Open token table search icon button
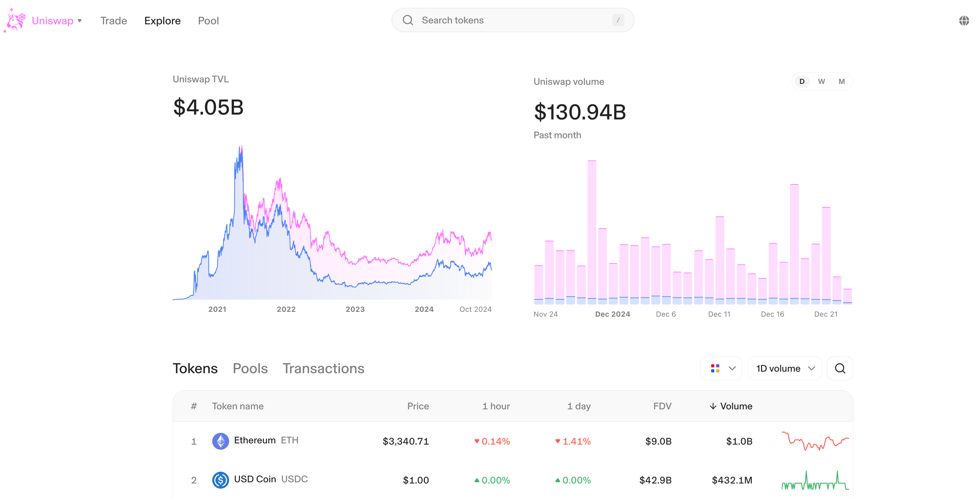Viewport: 980px width, 499px height. point(840,368)
